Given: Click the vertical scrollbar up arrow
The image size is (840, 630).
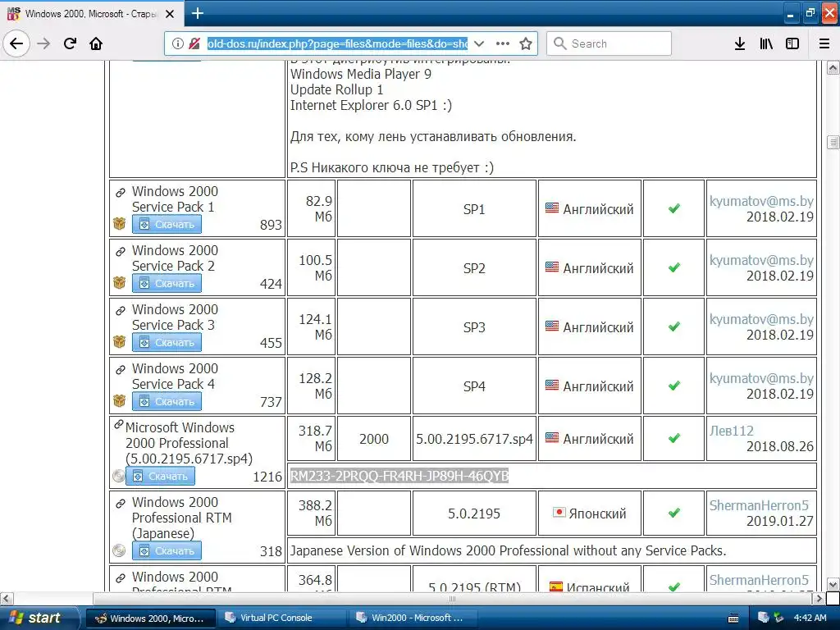Looking at the screenshot, I should point(833,68).
